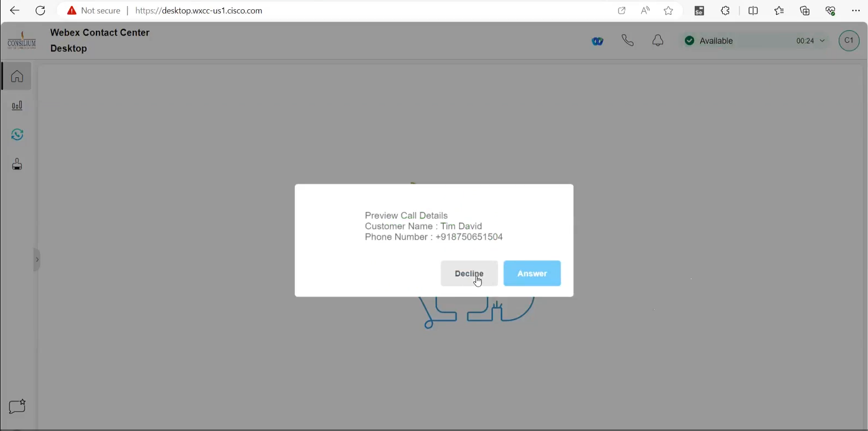
Task: Add this page to favorites star
Action: [668, 11]
